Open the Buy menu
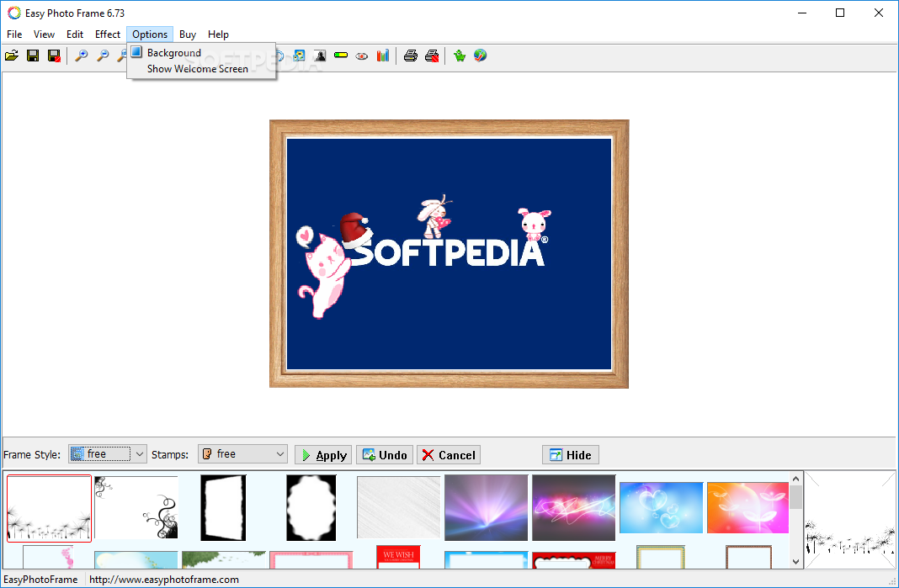Image resolution: width=899 pixels, height=588 pixels. pos(188,34)
